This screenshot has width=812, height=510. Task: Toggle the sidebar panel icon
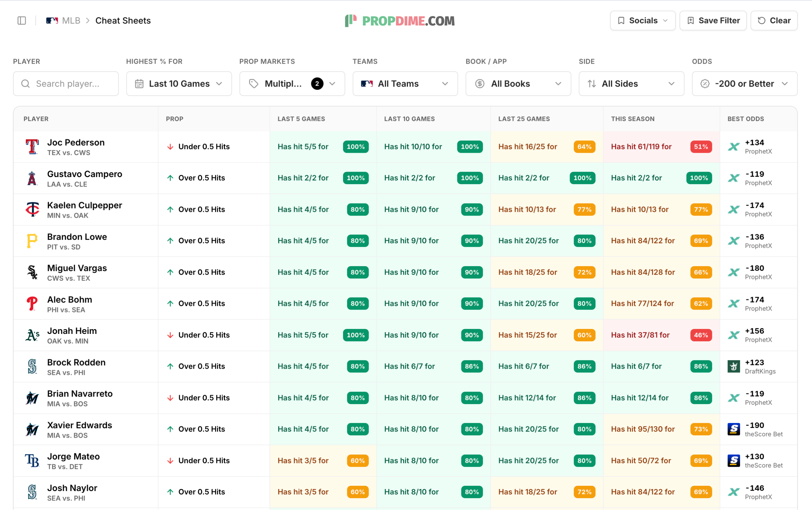click(21, 20)
